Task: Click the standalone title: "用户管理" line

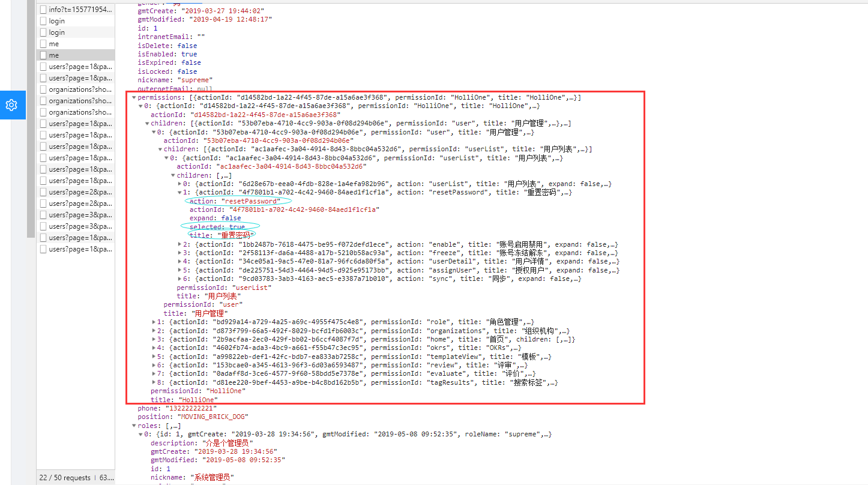Action: pos(196,313)
